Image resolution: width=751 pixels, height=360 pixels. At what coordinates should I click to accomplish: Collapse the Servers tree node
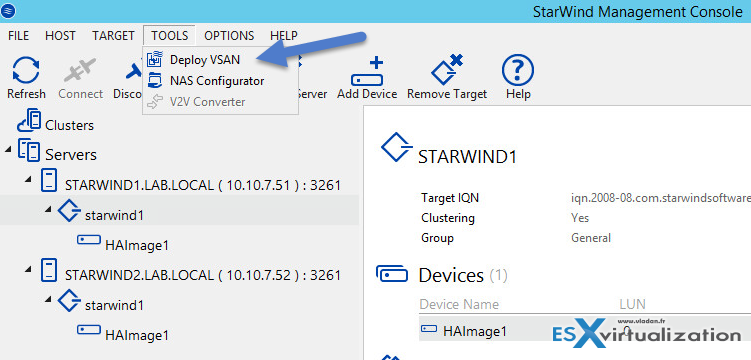coord(9,149)
